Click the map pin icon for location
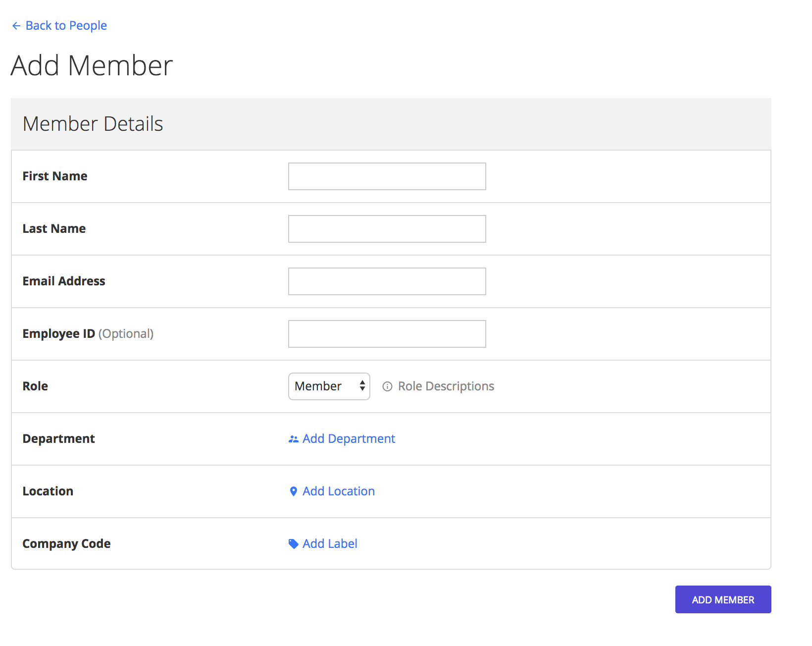The width and height of the screenshot is (812, 646). click(x=293, y=491)
